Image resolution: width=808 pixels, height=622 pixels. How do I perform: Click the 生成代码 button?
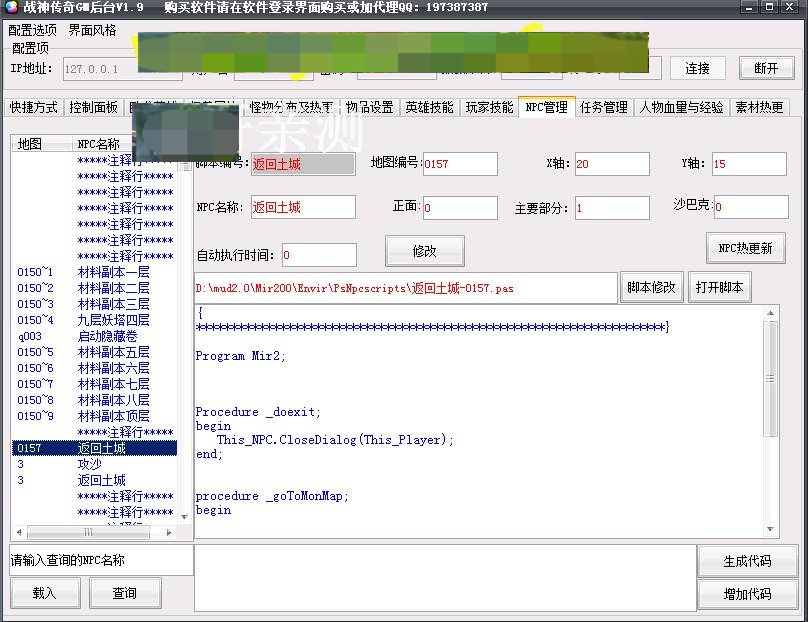coord(747,561)
